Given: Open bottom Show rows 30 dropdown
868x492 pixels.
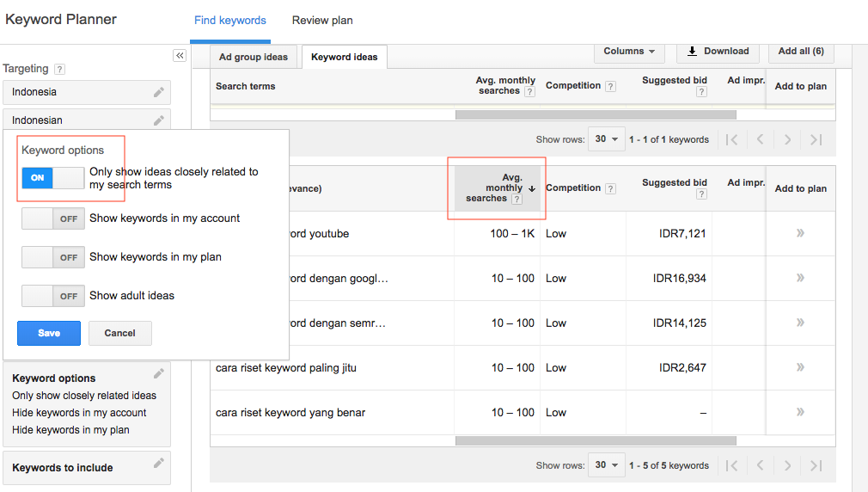Looking at the screenshot, I should [x=607, y=465].
